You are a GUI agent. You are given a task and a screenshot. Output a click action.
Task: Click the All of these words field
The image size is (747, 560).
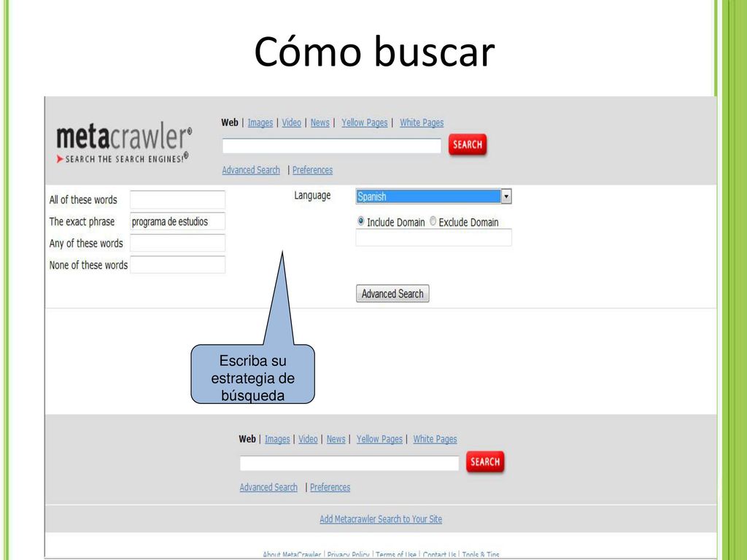coord(178,200)
